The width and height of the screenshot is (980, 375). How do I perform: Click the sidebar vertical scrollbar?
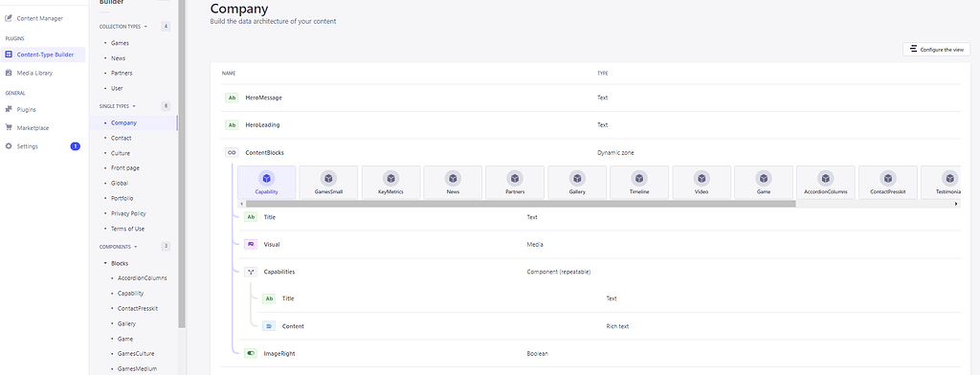point(182,164)
